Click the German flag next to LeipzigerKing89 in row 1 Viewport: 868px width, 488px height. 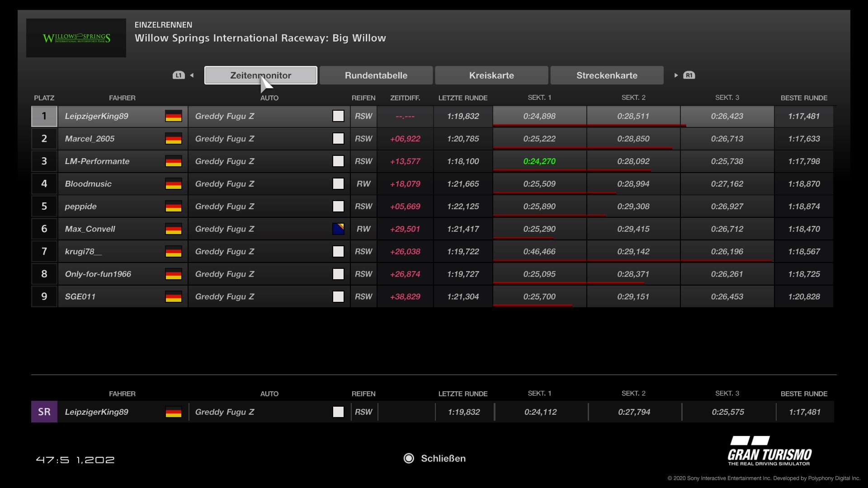click(173, 116)
